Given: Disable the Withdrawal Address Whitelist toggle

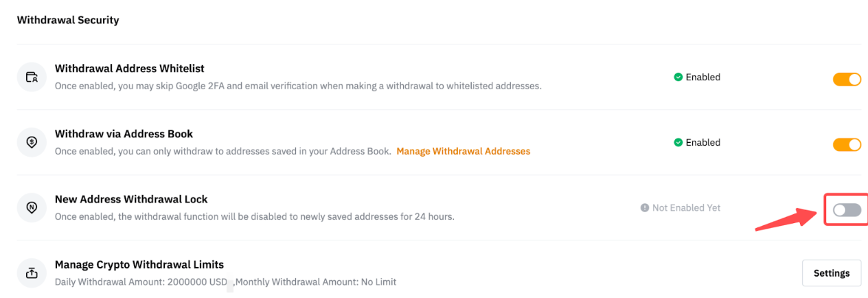Looking at the screenshot, I should (847, 80).
